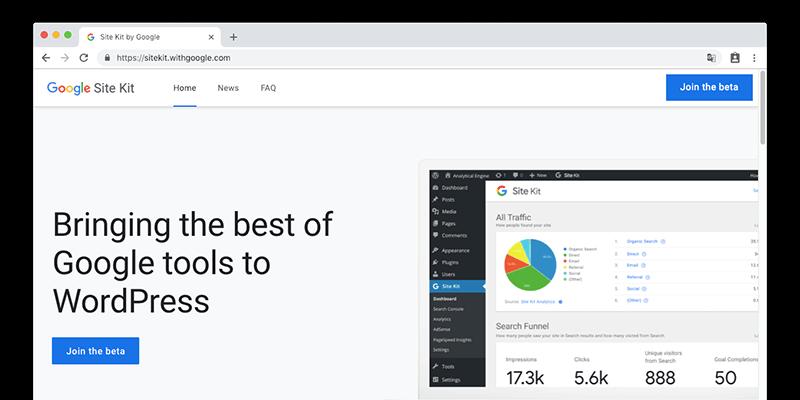Select Search Console submenu item
Viewport: 800px width, 400px height.
click(x=448, y=309)
